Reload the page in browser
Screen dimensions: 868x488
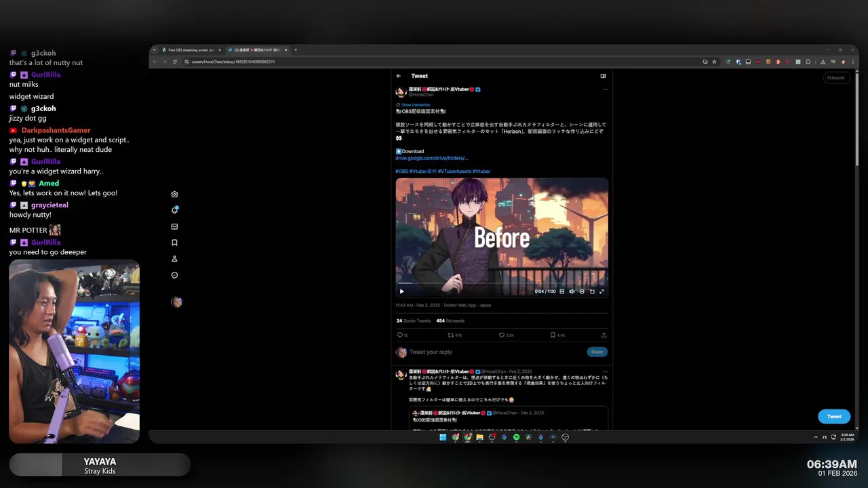pos(175,62)
